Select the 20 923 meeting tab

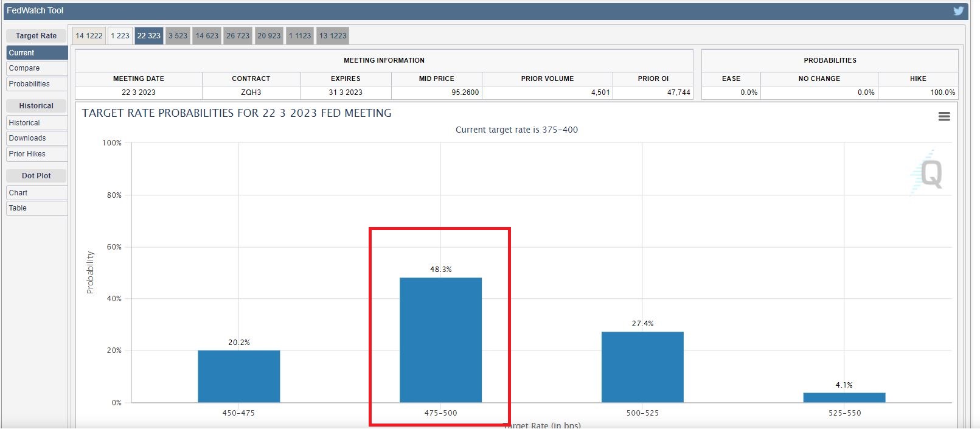269,35
